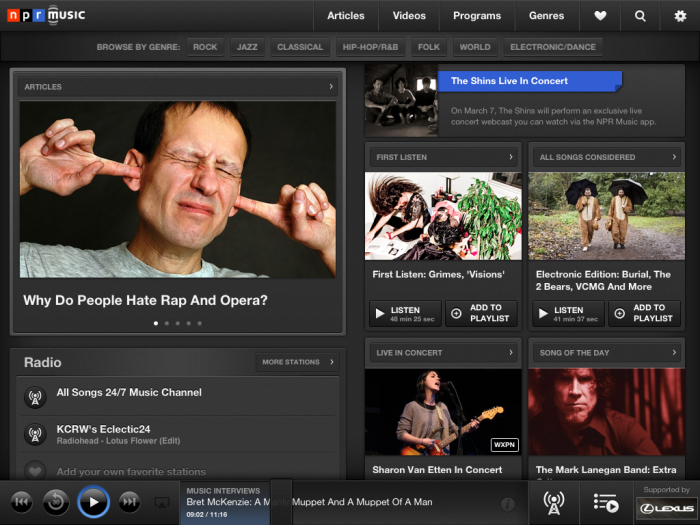The width and height of the screenshot is (700, 525).
Task: Open search with the magnifier icon
Action: point(640,16)
